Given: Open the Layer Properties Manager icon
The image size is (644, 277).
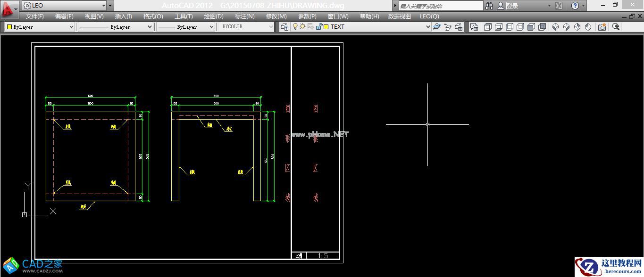Looking at the screenshot, I should (x=284, y=27).
